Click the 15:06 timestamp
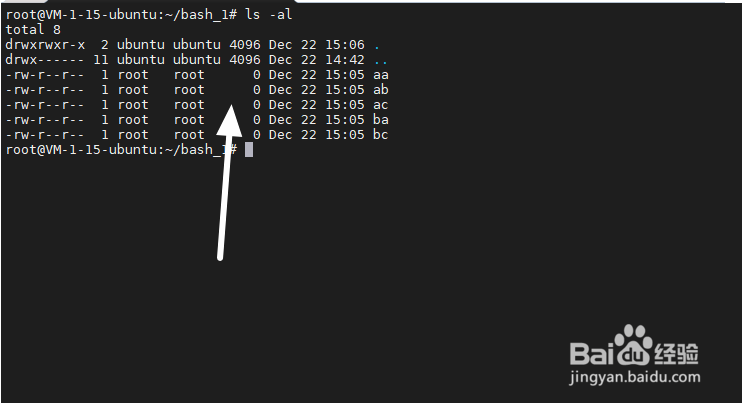The height and width of the screenshot is (403, 742). coord(345,45)
